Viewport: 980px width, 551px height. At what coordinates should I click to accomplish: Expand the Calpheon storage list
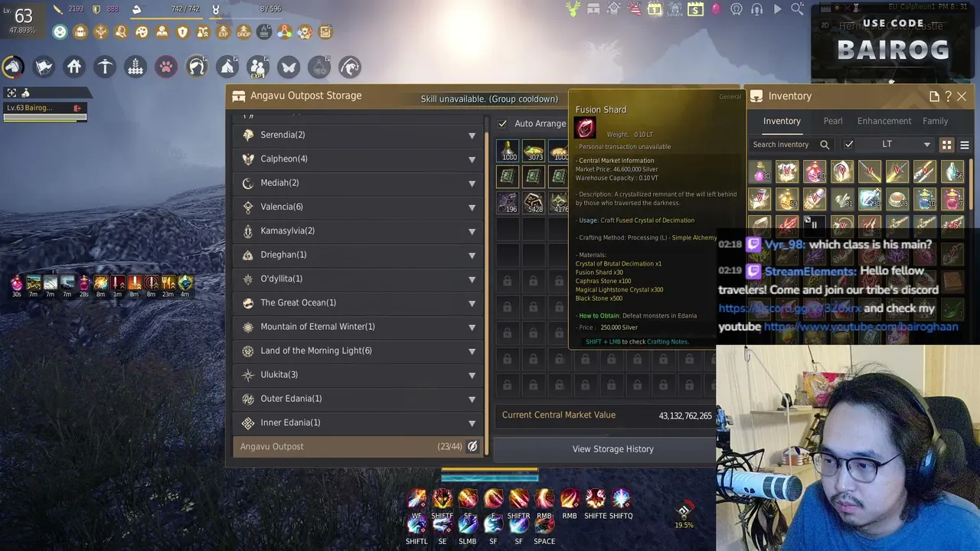[x=472, y=159]
